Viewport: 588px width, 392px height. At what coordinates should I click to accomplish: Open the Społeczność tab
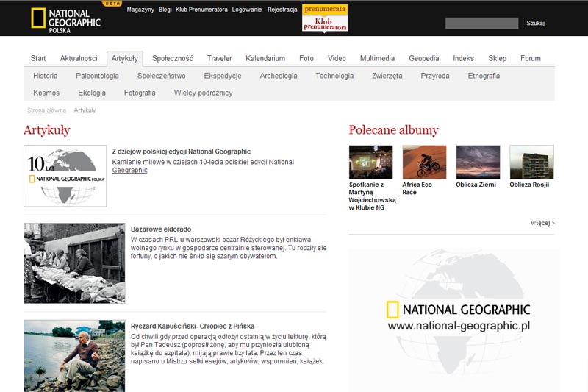point(173,58)
